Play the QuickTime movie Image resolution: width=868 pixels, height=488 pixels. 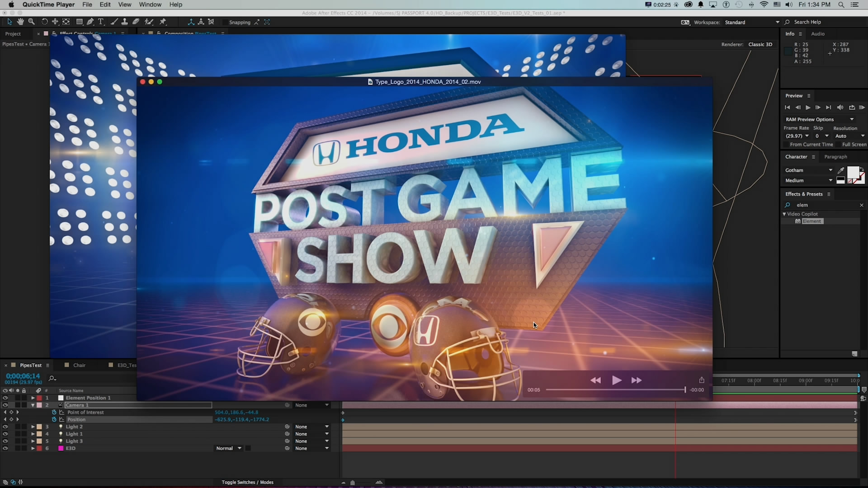point(617,380)
